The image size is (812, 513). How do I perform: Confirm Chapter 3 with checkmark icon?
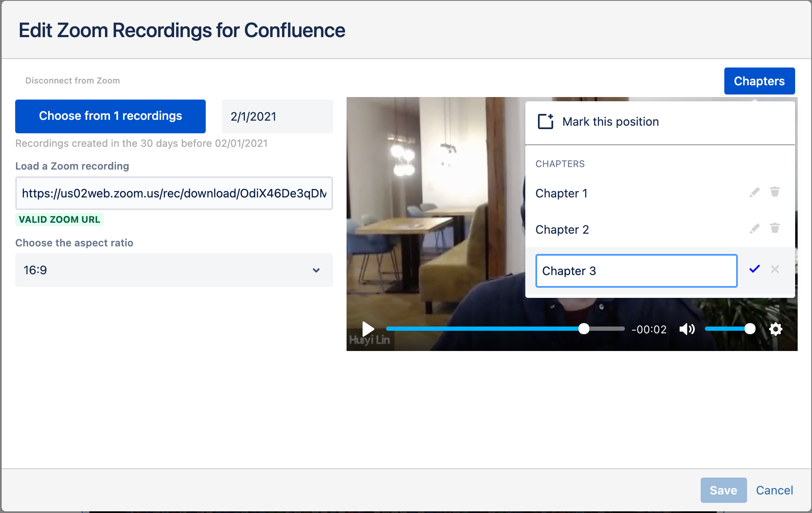click(x=755, y=270)
